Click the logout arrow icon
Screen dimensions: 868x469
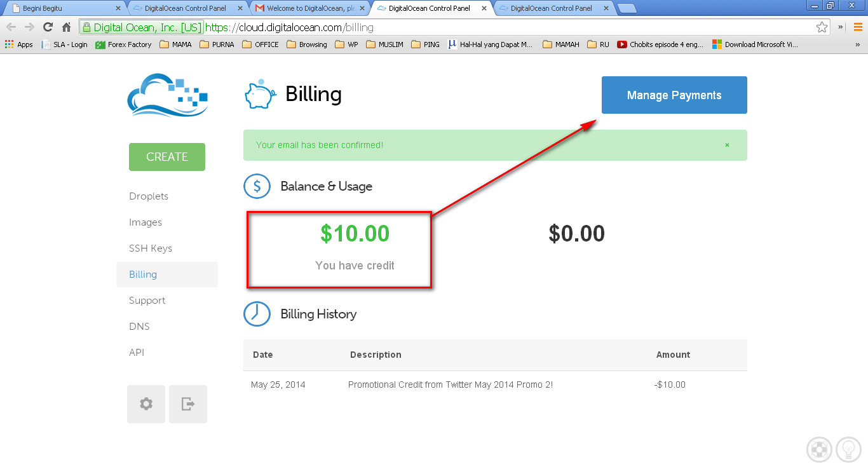tap(188, 404)
